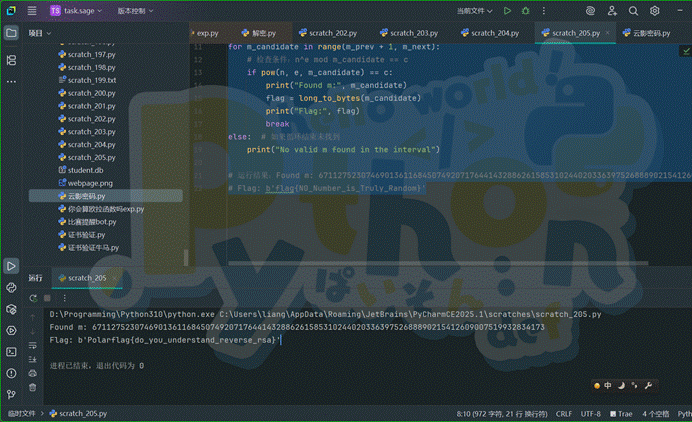Print the Run console output
The width and height of the screenshot is (692, 422).
pos(33,373)
